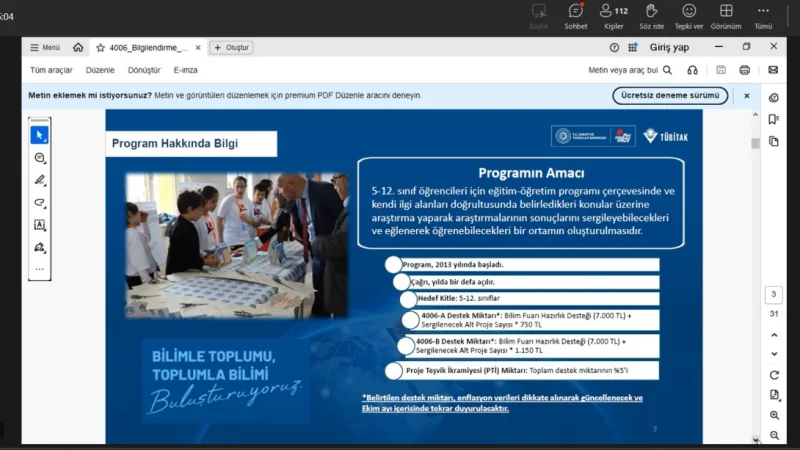Image resolution: width=800 pixels, height=450 pixels.
Task: Click 'Hedef Kitle: 5-12. sınıflar' text
Action: (458, 298)
